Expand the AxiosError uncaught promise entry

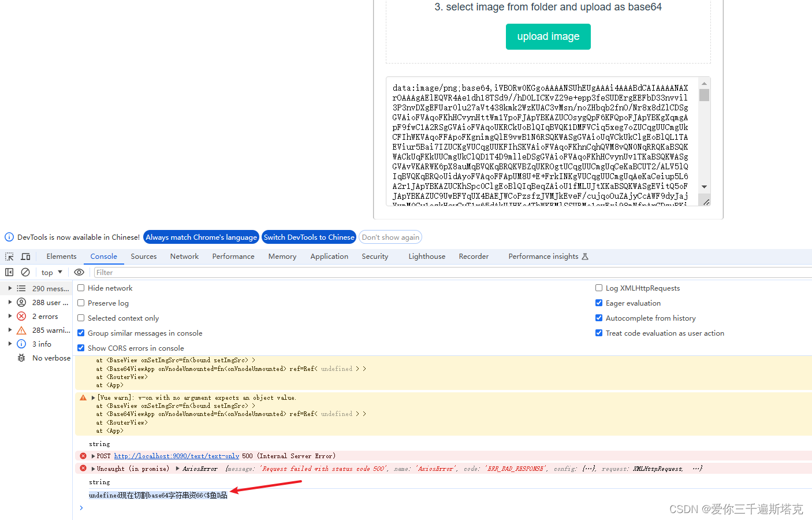click(94, 468)
